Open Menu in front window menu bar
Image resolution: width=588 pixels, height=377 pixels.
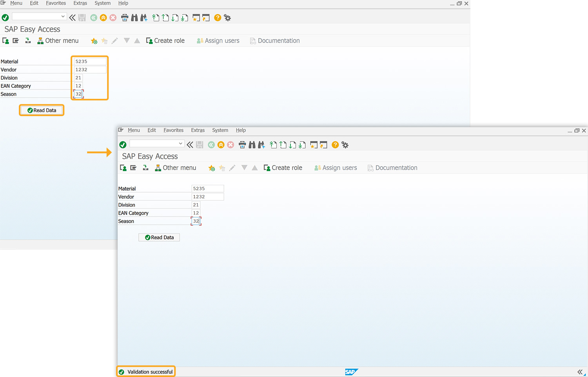coord(134,130)
